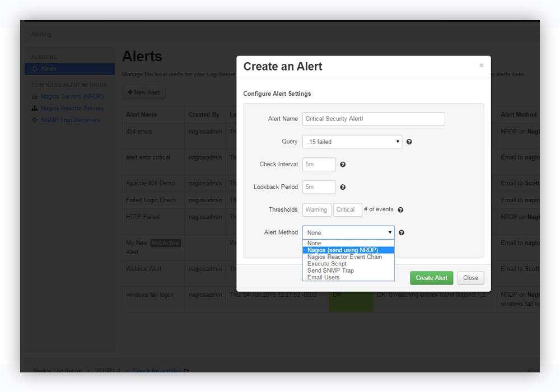Click the Lookback Period input field
The width and height of the screenshot is (560, 392).
tap(319, 187)
